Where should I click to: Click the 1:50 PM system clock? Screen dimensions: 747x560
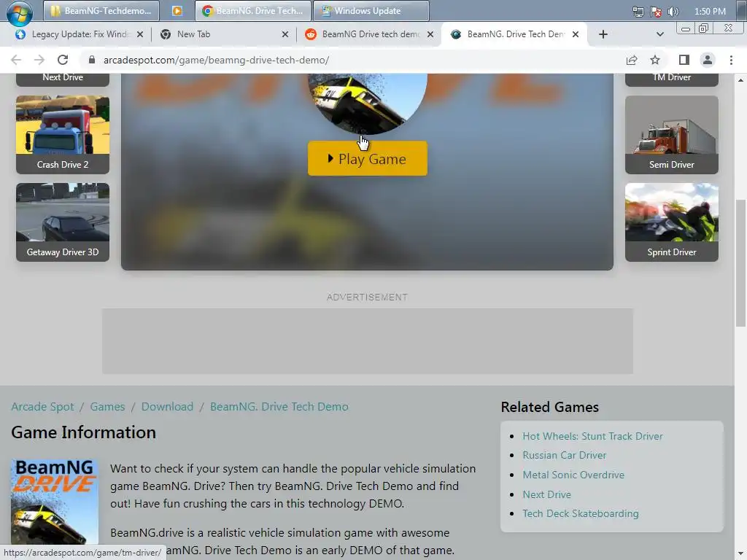point(710,12)
